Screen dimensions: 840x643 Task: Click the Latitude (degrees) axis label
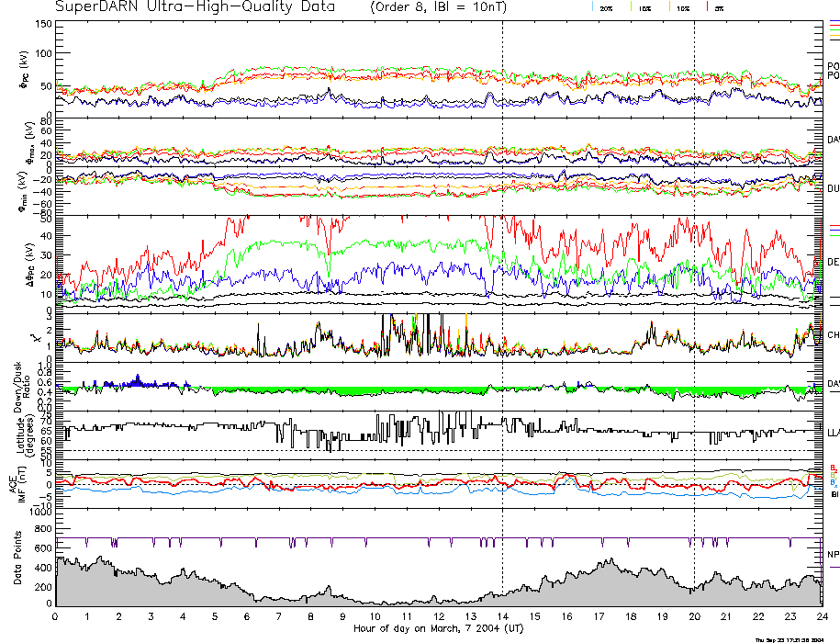coord(25,435)
